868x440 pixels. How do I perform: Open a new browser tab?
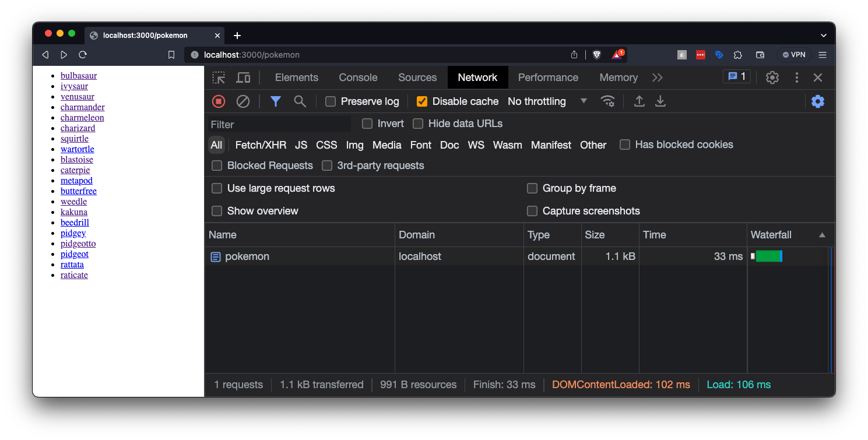pyautogui.click(x=237, y=36)
